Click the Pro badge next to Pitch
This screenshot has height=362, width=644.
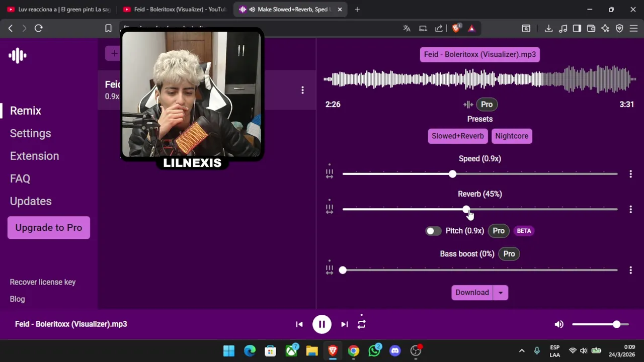point(499,231)
